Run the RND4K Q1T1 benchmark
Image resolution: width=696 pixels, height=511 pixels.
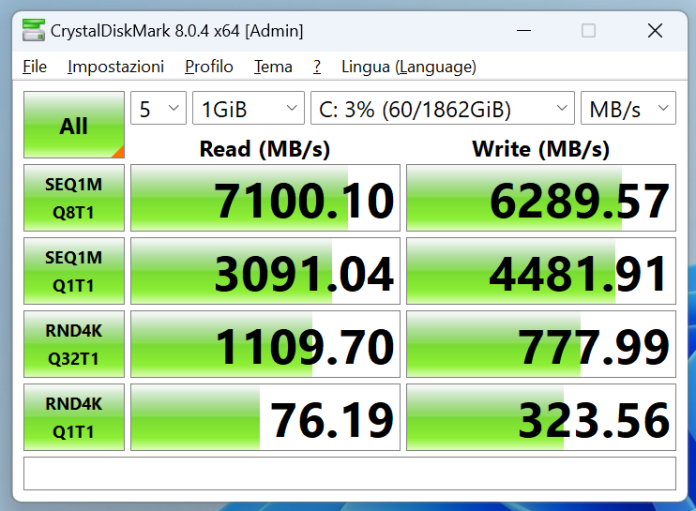[74, 418]
